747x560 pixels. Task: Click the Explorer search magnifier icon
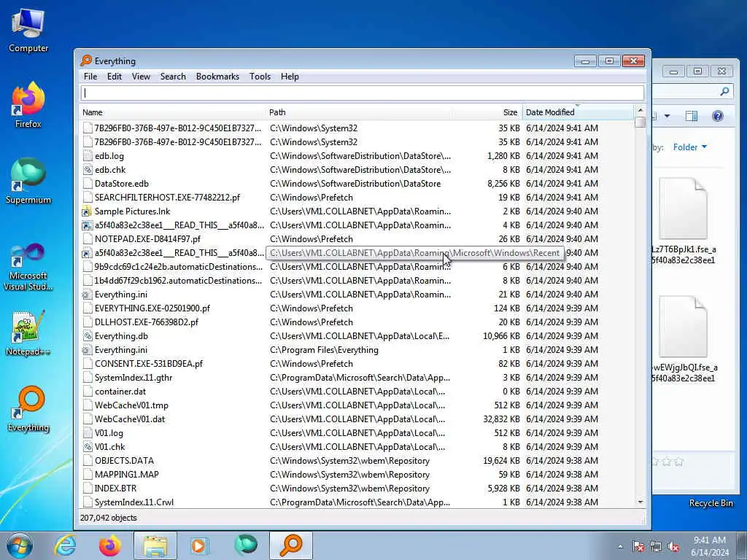(x=724, y=91)
